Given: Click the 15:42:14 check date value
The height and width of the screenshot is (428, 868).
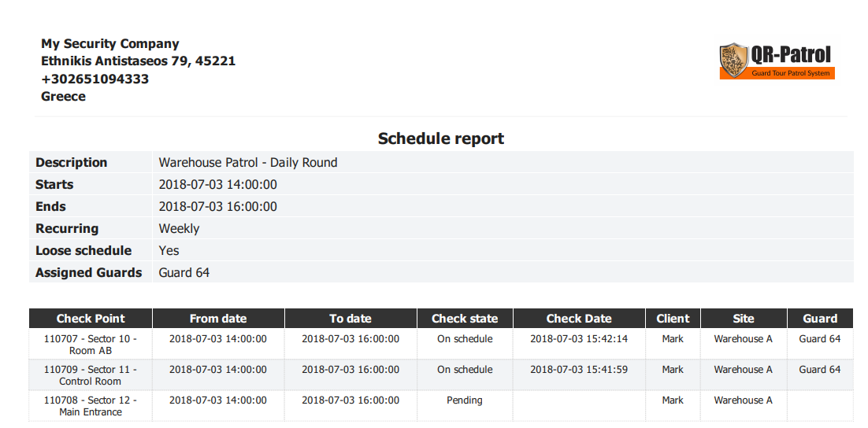Looking at the screenshot, I should click(x=579, y=339).
